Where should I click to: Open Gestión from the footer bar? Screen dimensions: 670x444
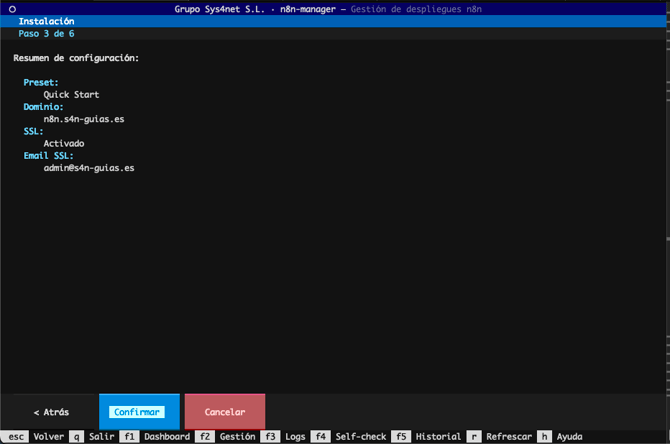point(237,437)
